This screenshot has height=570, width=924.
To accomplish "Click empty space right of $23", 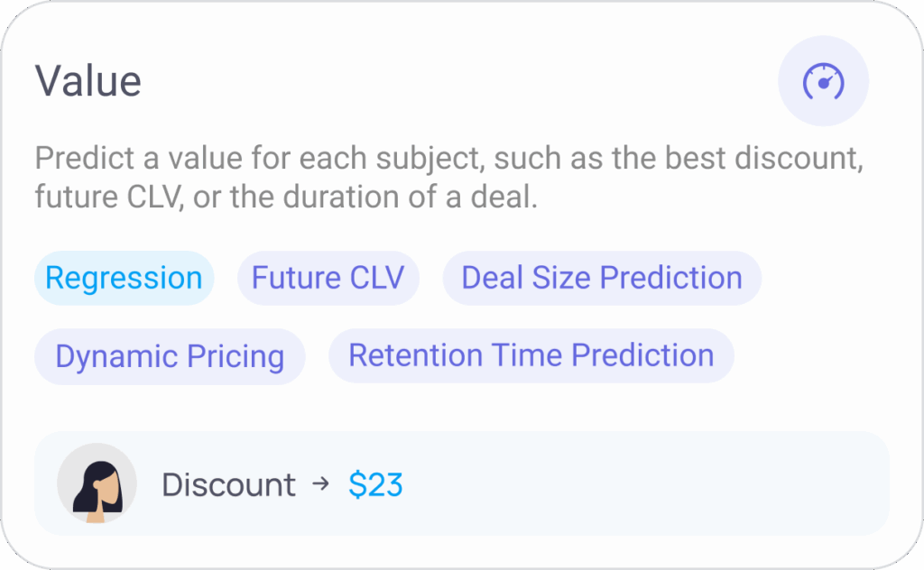I will (x=648, y=484).
